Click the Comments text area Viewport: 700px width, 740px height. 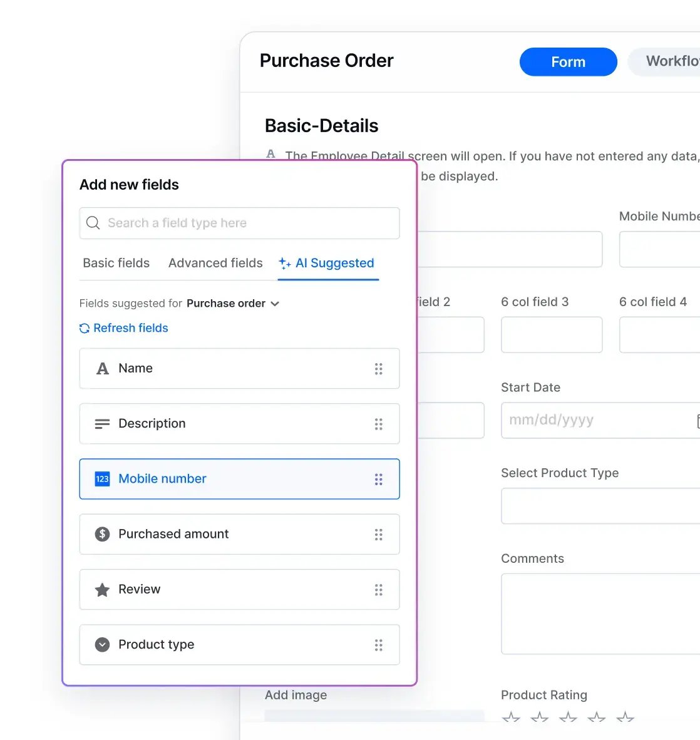tap(600, 614)
